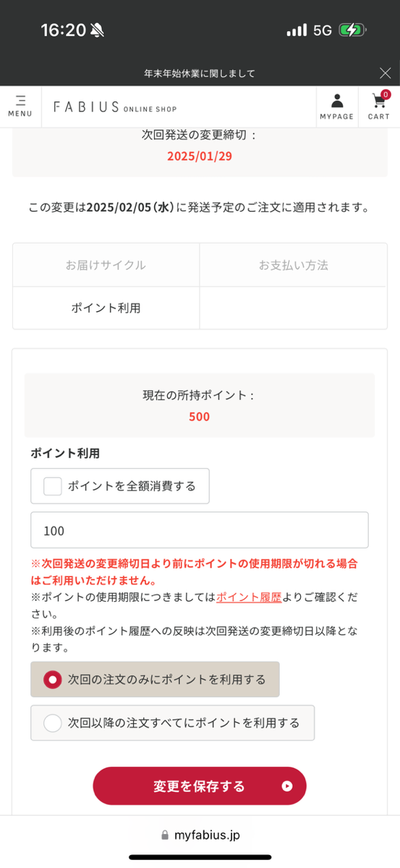Tap the battery charging indicator
Viewport: 400px width, 868px height.
point(352,30)
